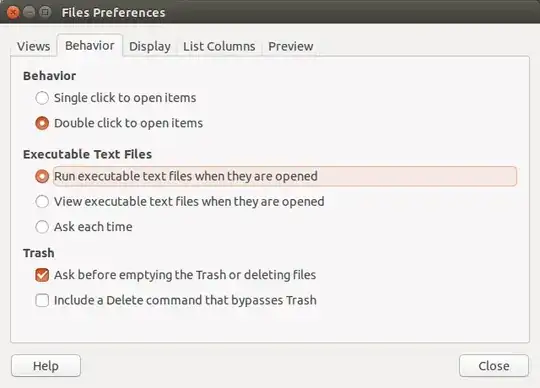
Task: Close the window with red titlebar button
Action: pyautogui.click(x=13, y=12)
